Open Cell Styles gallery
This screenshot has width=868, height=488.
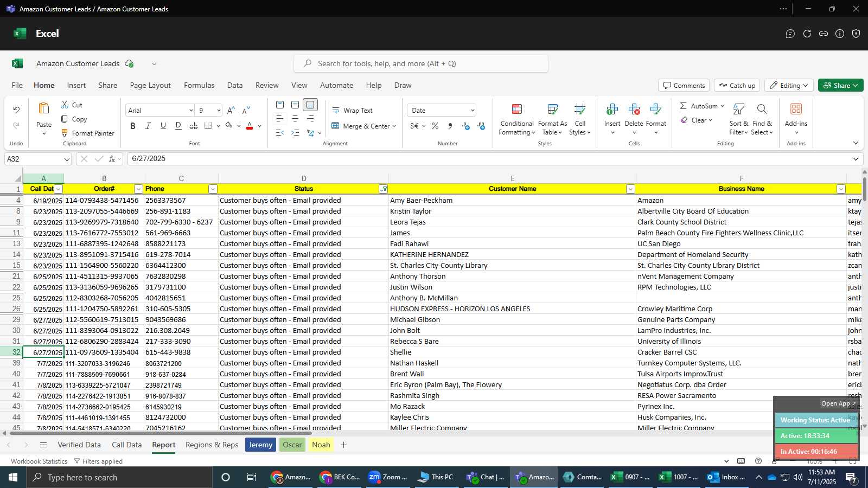click(580, 120)
